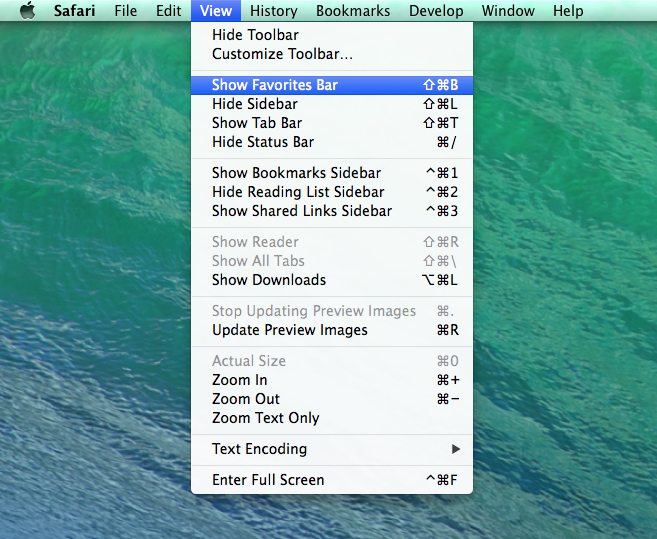Select Hide Status Bar
The width and height of the screenshot is (657, 539).
[331, 142]
